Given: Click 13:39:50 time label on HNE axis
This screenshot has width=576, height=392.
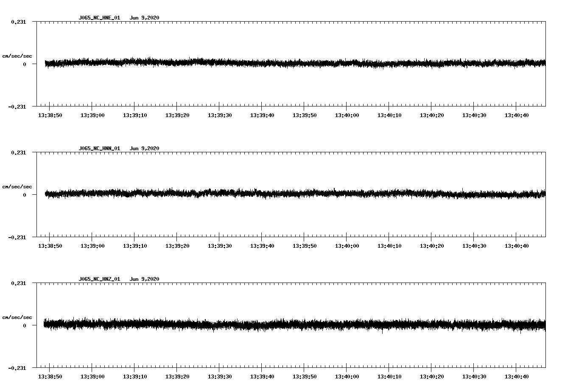Looking at the screenshot, I should [x=305, y=115].
